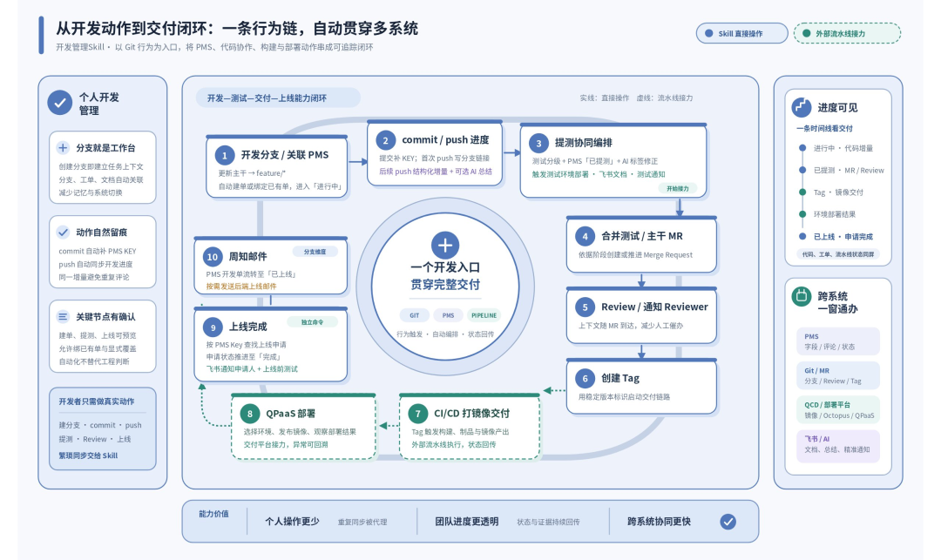Click number 10 badge on 周知邮件 card

coord(213,257)
